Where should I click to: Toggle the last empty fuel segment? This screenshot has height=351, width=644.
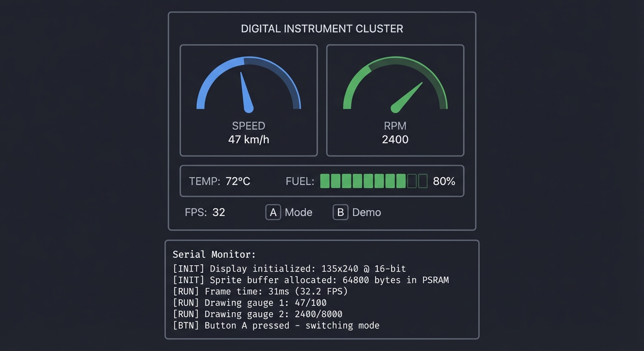[x=422, y=181]
